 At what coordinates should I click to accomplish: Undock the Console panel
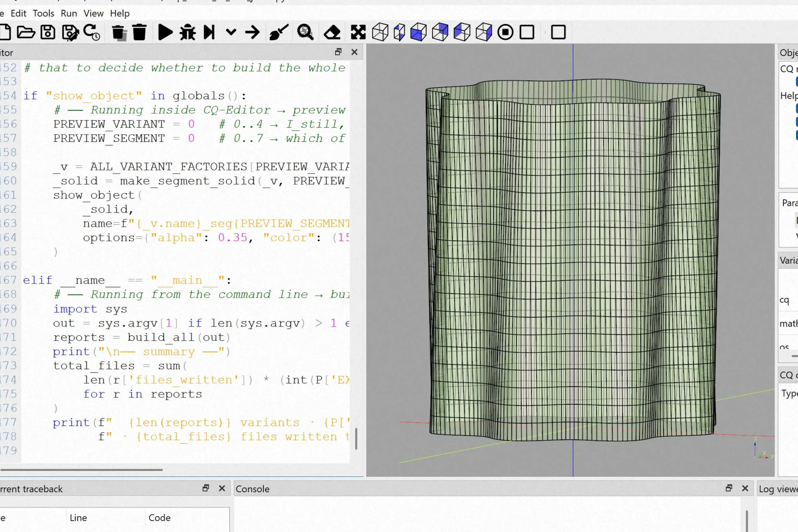(729, 488)
